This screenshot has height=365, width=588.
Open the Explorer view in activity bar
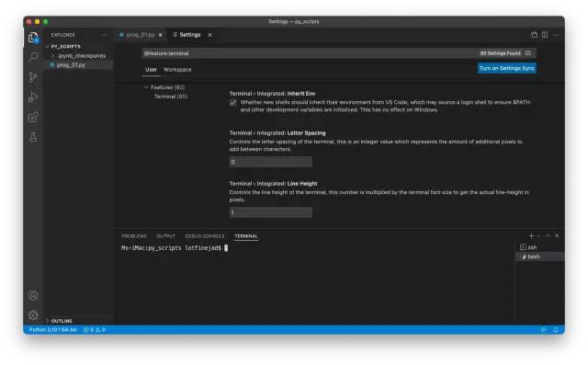point(33,38)
